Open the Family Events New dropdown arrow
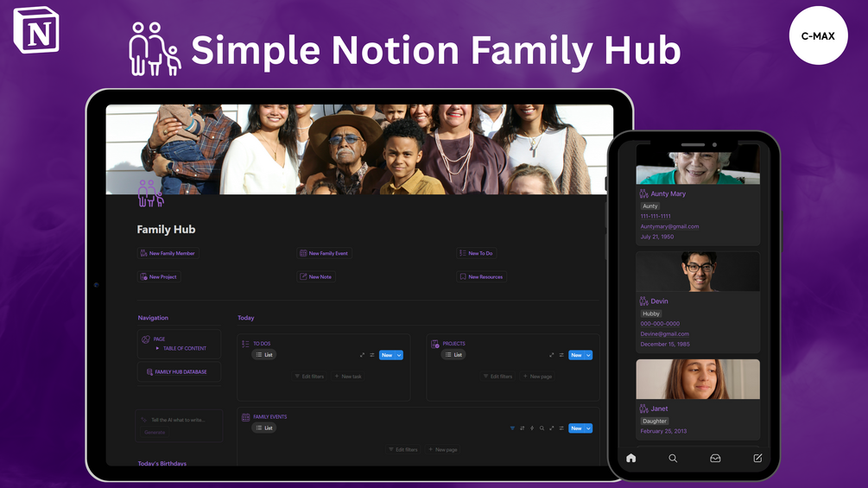Screen dimensions: 868x488 point(588,428)
